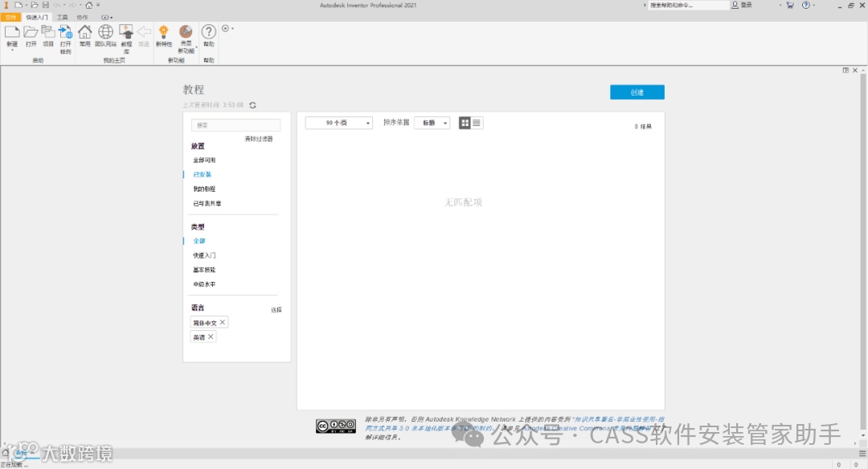Click the 搜索帮助和命令 search box
The image size is (868, 469).
(x=688, y=5)
